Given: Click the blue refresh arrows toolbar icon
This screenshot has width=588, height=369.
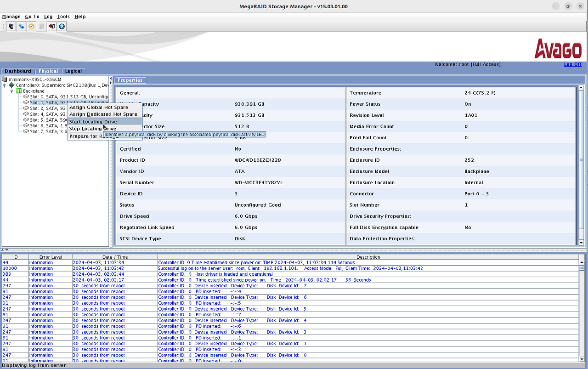Looking at the screenshot, I should (x=21, y=26).
